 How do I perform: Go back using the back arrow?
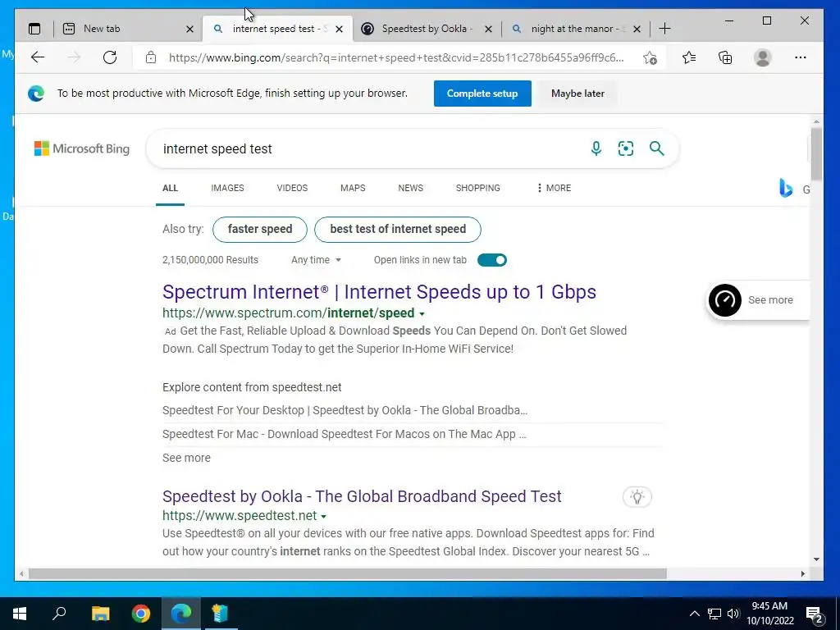click(x=38, y=57)
